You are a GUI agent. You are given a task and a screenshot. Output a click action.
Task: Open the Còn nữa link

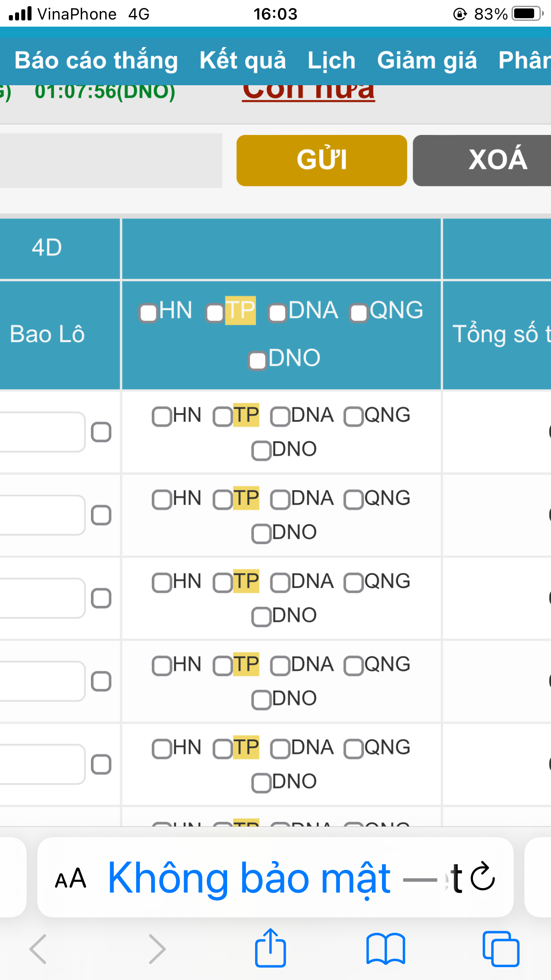coord(309,90)
